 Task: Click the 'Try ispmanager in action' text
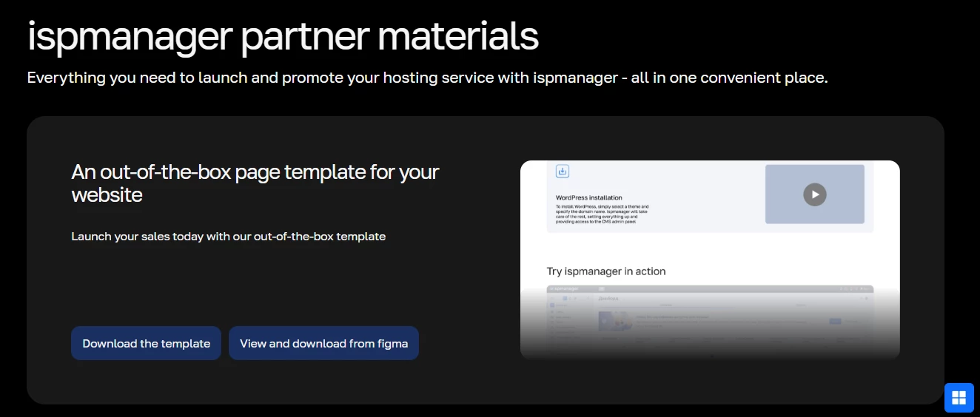[606, 271]
